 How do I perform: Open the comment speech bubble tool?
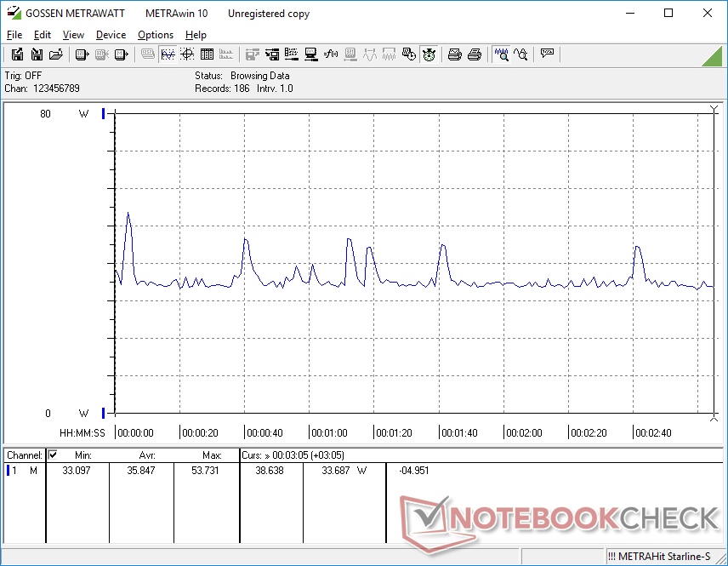547,54
